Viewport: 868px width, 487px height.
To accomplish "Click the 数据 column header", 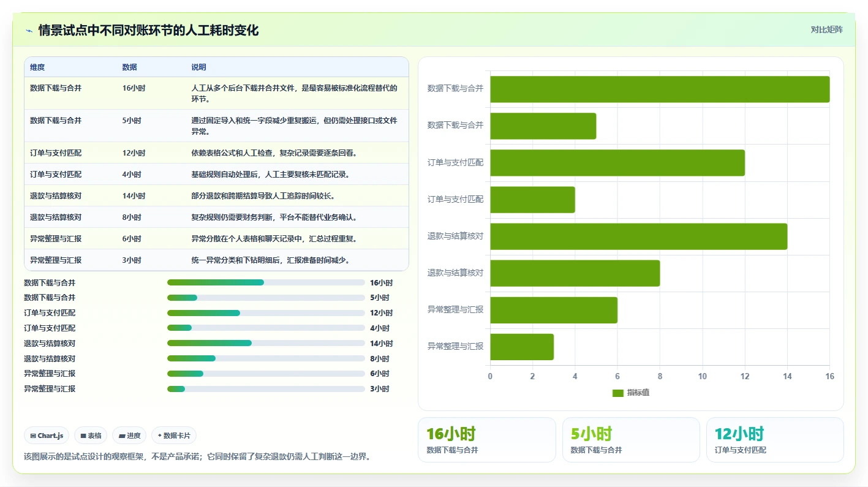I will [129, 67].
